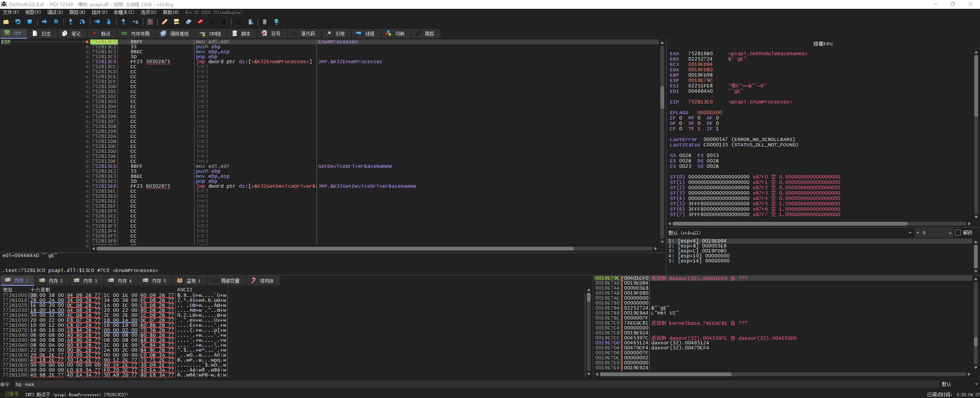
Task: Open the calculator tool icon
Action: coord(265,22)
